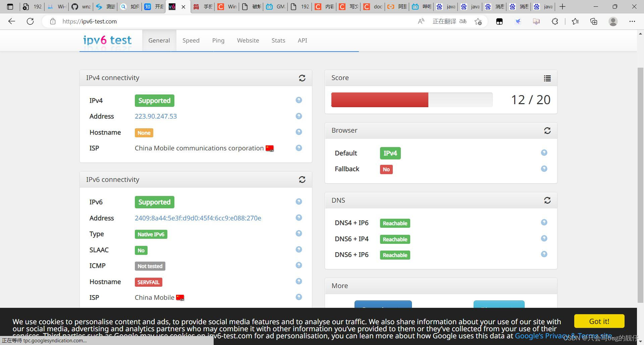644x345 pixels.
Task: Open the Read Aloud icon in address bar
Action: click(421, 21)
